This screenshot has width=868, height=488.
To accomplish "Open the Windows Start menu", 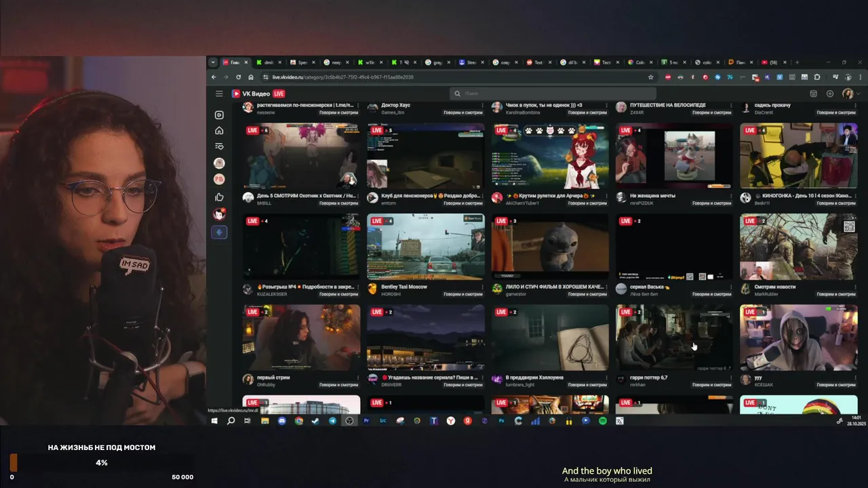I will pyautogui.click(x=214, y=421).
